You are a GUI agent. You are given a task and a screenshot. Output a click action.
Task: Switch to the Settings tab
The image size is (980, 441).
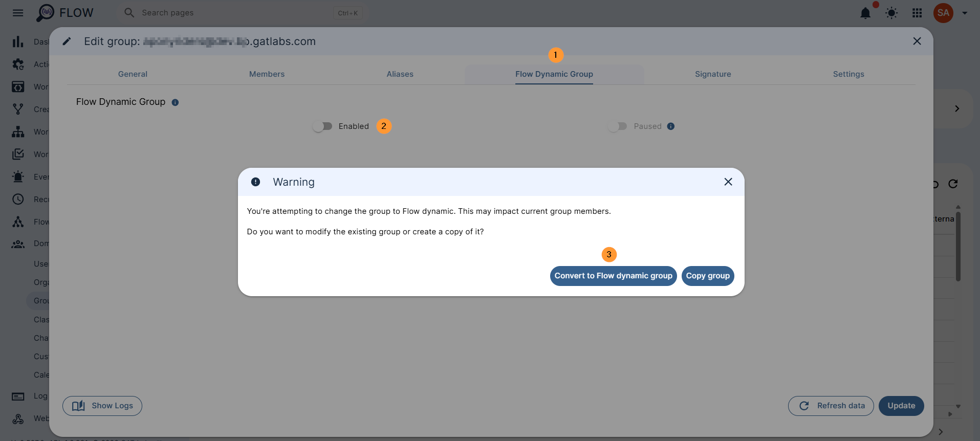point(848,74)
